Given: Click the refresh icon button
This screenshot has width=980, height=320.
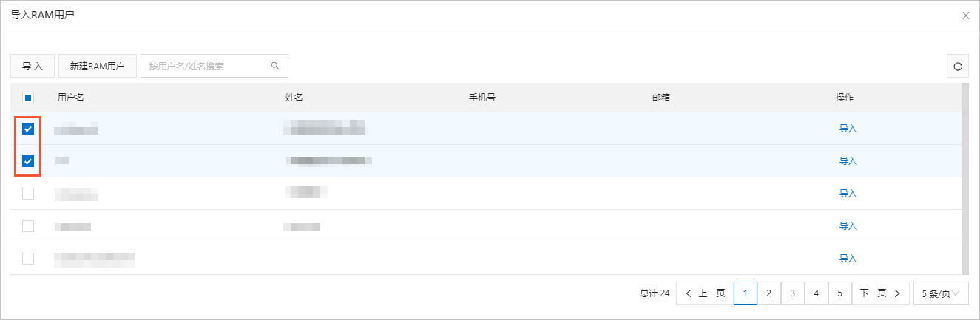Looking at the screenshot, I should pos(958,67).
